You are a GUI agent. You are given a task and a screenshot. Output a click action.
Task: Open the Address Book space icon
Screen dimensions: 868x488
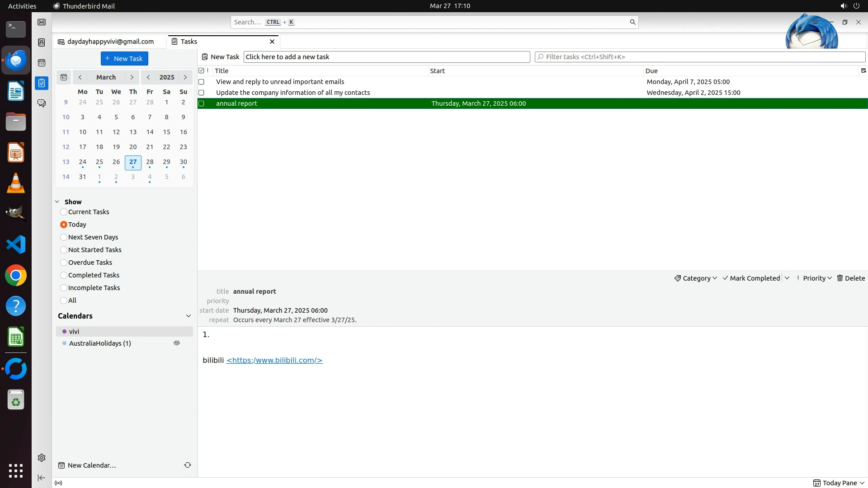tap(42, 42)
